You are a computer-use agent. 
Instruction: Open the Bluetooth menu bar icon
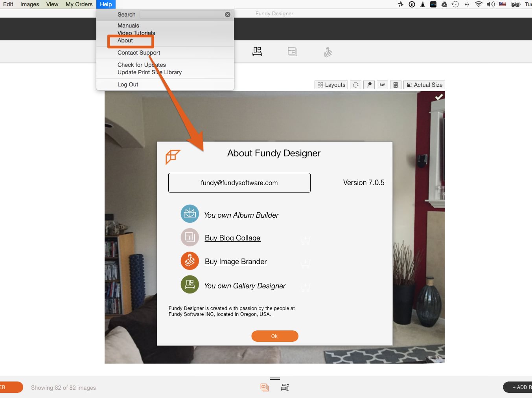click(467, 4)
